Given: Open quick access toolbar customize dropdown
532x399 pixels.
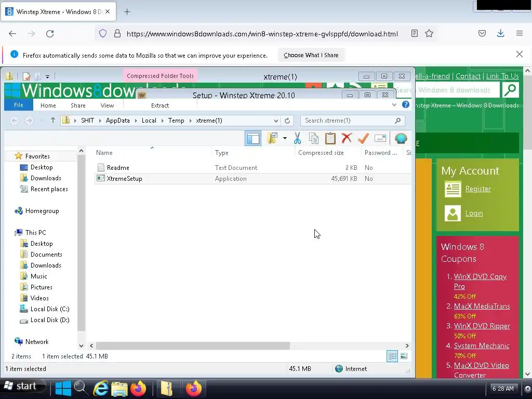Looking at the screenshot, I should click(47, 77).
